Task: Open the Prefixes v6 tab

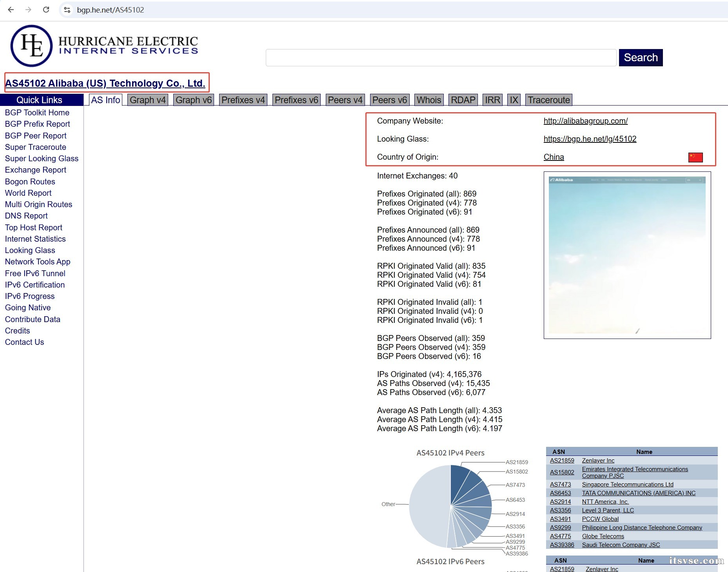Action: click(x=296, y=100)
